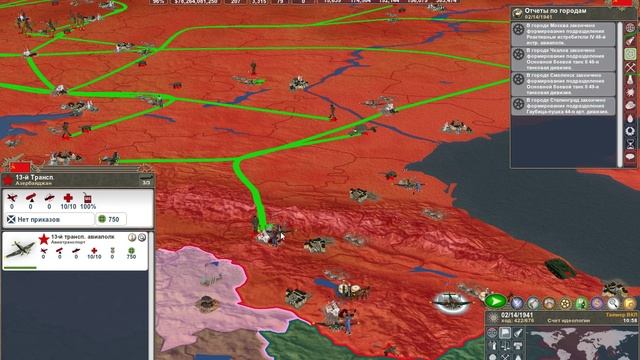Click the 'Нет приказов' orders field
The width and height of the screenshot is (640, 360).
pos(49,220)
